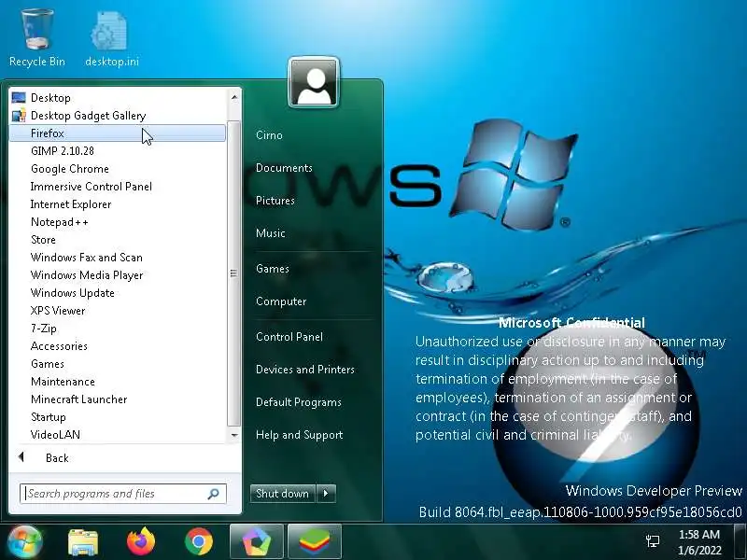The image size is (747, 560).
Task: Expand the Games folder in programs list
Action: (117, 364)
